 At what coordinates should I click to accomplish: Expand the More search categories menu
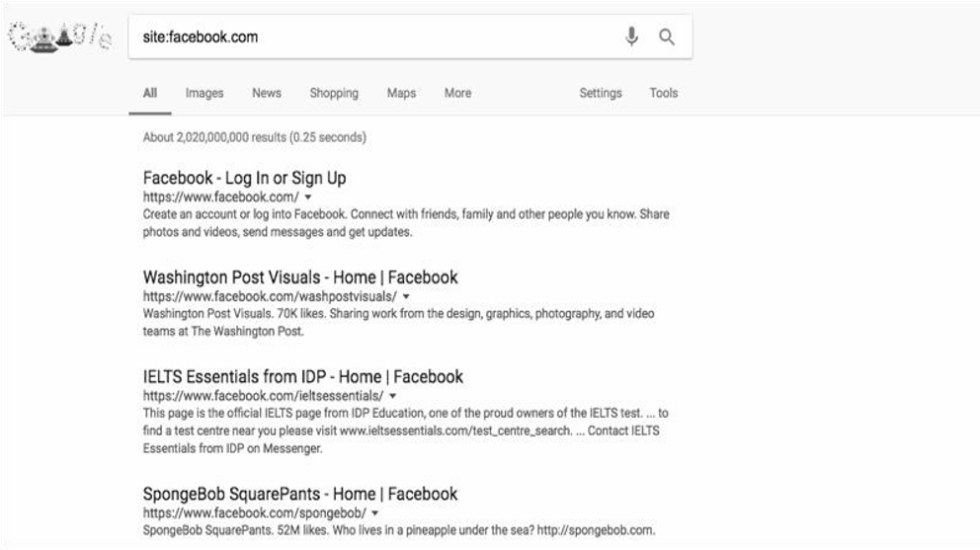click(x=458, y=93)
